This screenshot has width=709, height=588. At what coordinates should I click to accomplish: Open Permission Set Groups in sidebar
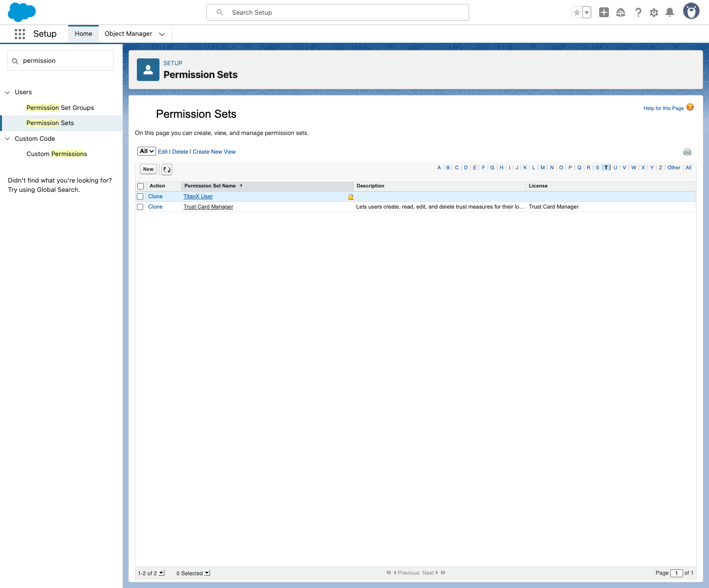click(x=60, y=108)
